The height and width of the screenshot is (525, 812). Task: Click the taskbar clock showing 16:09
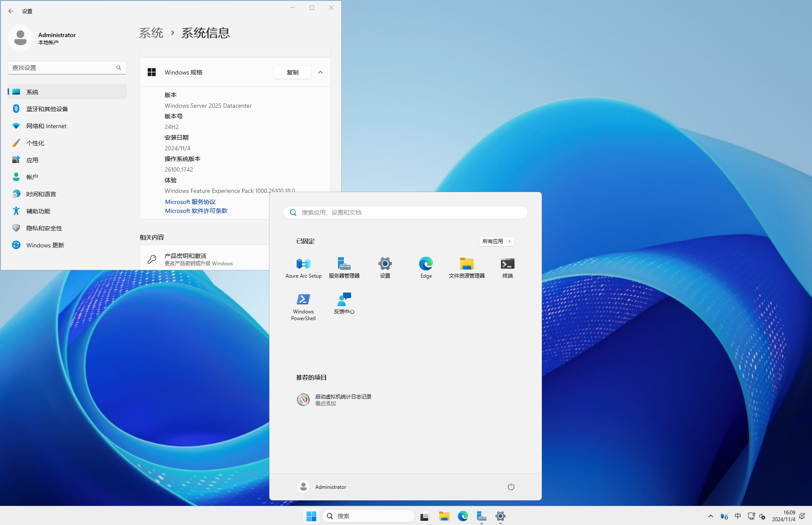(x=783, y=516)
